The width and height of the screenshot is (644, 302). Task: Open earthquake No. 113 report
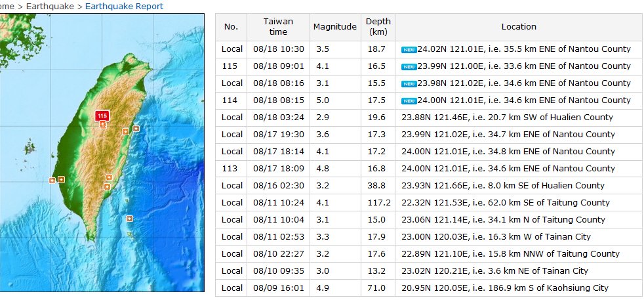coord(230,169)
